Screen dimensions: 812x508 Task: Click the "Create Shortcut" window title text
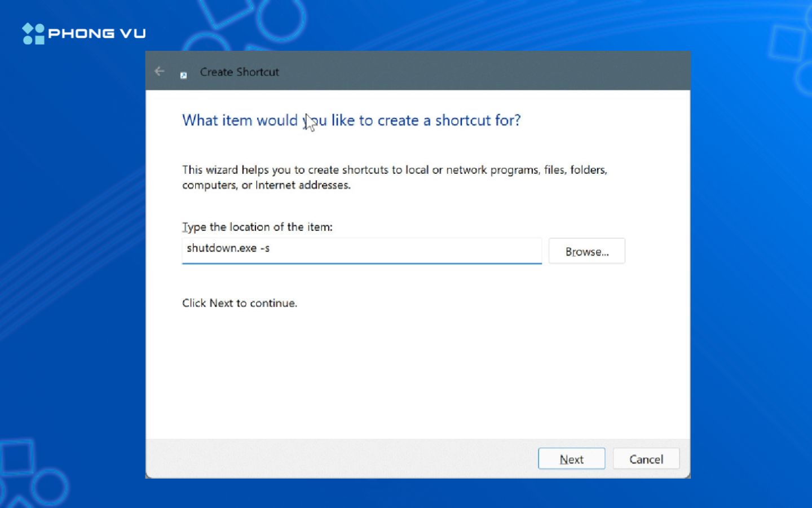239,72
